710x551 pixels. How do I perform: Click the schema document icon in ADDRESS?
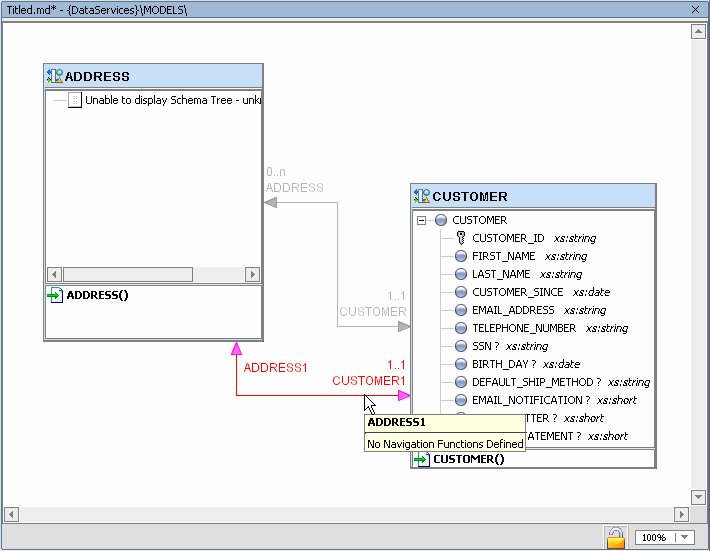click(x=75, y=100)
